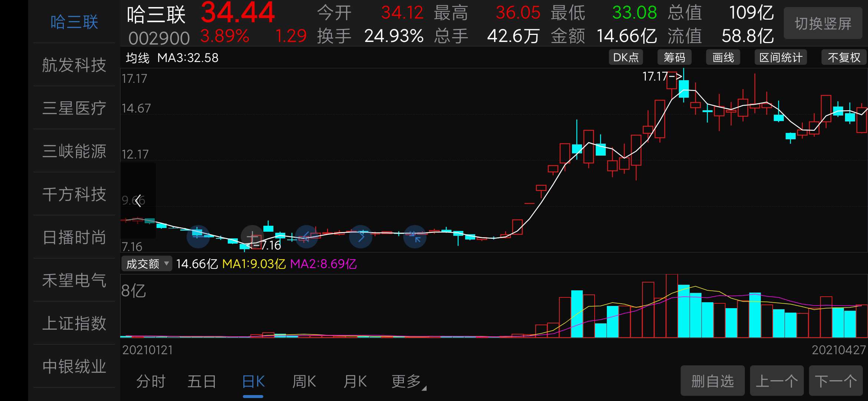Tap the yellow MA1:9.03亿 volume label
This screenshot has height=401, width=868.
point(254,264)
